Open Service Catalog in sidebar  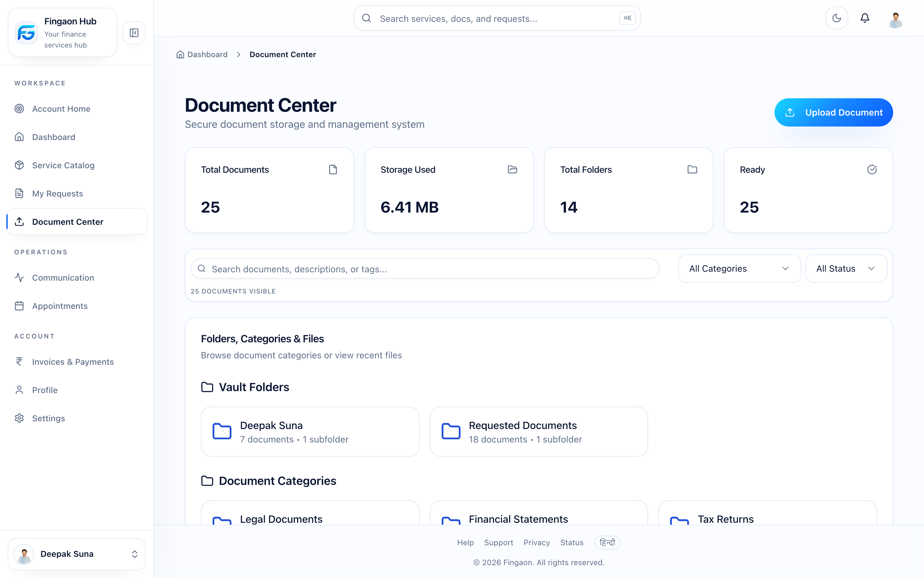[77, 165]
